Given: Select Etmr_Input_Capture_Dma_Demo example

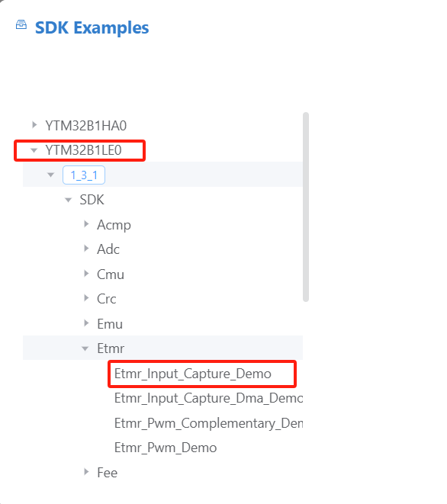Looking at the screenshot, I should click(208, 398).
